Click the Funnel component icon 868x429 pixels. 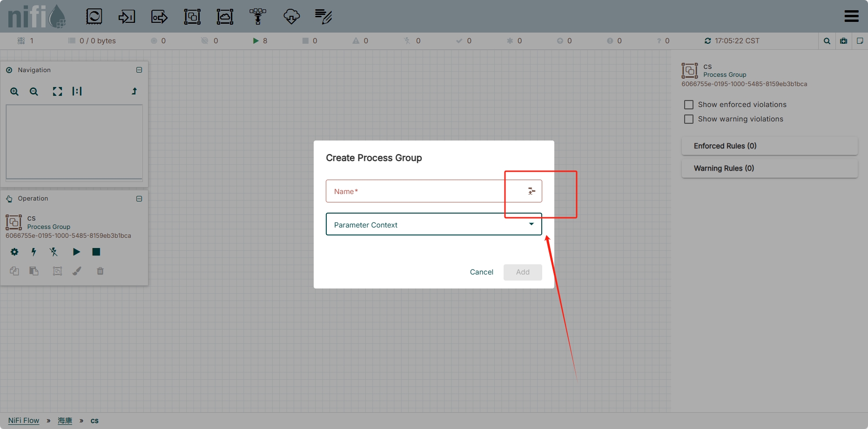point(257,17)
